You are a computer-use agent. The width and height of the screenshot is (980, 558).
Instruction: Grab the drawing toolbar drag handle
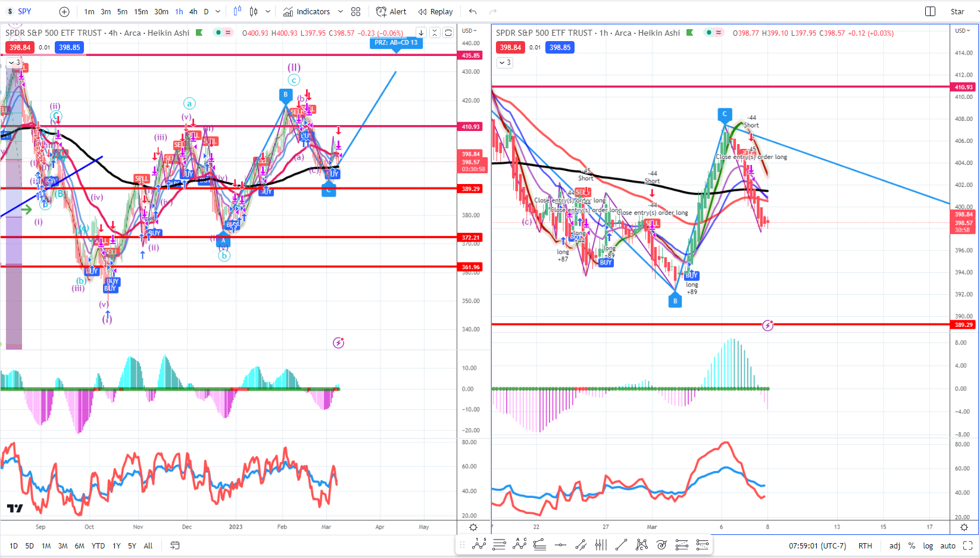tap(463, 545)
